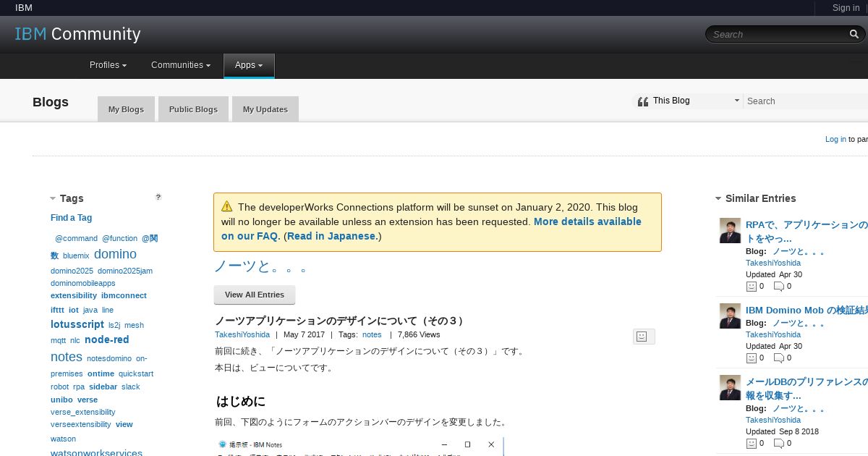Image resolution: width=868 pixels, height=456 pixels.
Task: Click the IBM link in top bar
Action: click(24, 8)
